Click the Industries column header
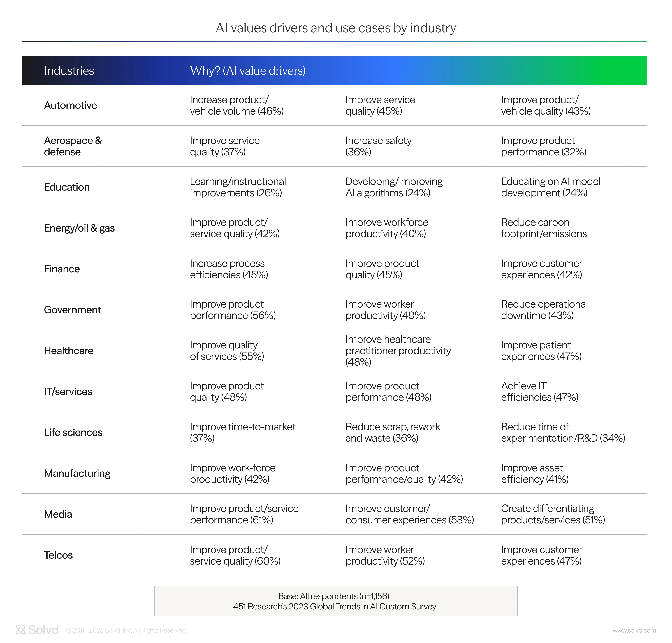This screenshot has height=643, width=672. point(69,71)
